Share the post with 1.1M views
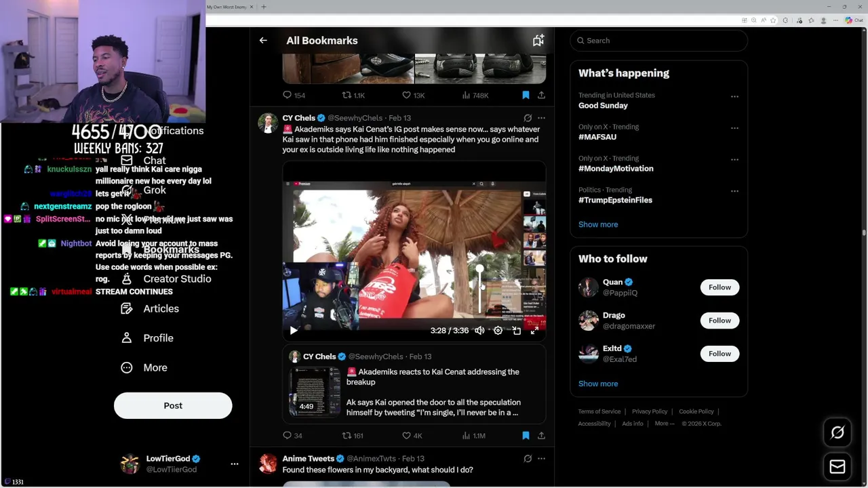Image resolution: width=868 pixels, height=488 pixels. tap(541, 436)
